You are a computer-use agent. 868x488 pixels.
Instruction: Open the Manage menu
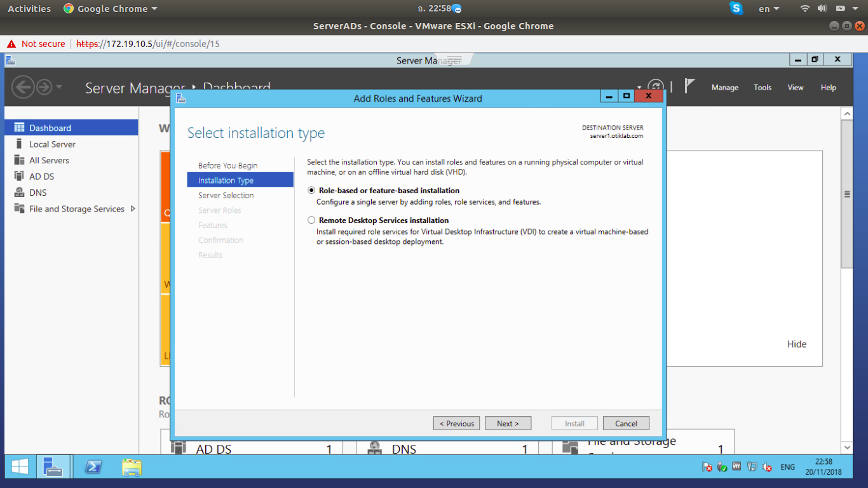click(725, 88)
